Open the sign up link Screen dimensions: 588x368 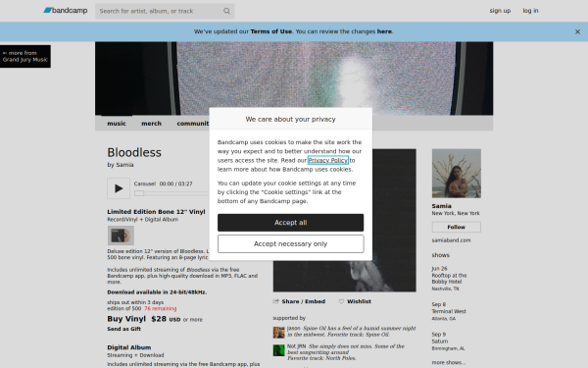pos(500,11)
